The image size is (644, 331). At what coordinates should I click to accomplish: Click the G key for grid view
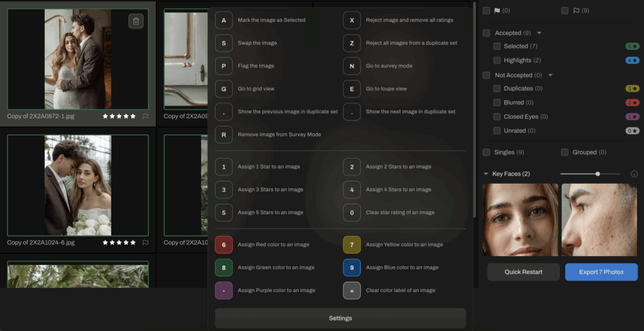(224, 88)
